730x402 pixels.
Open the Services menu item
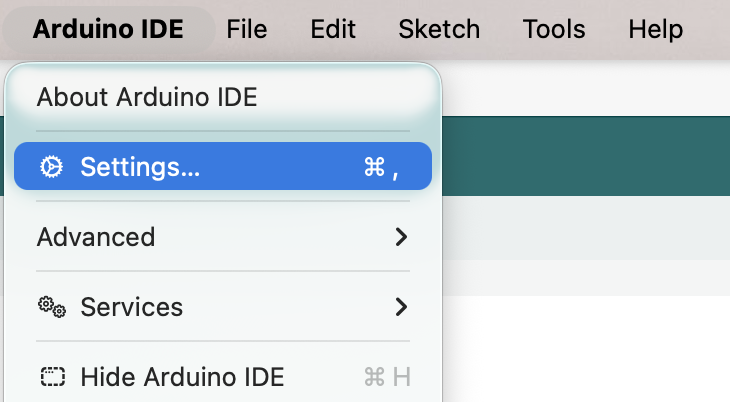pyautogui.click(x=131, y=307)
